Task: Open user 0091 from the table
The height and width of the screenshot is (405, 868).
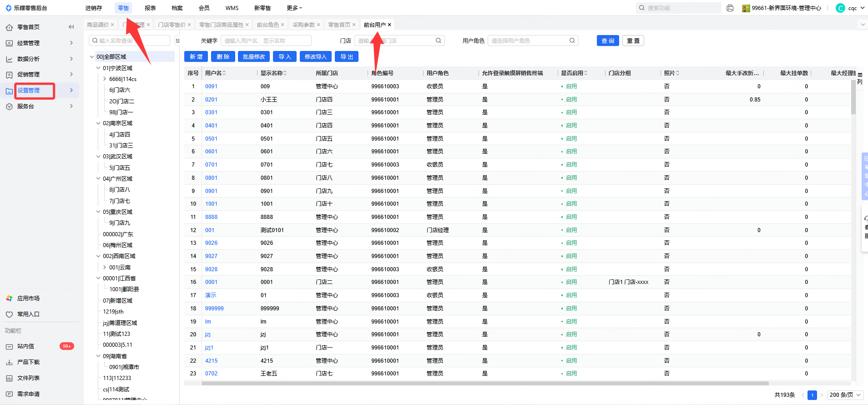Action: pos(211,86)
